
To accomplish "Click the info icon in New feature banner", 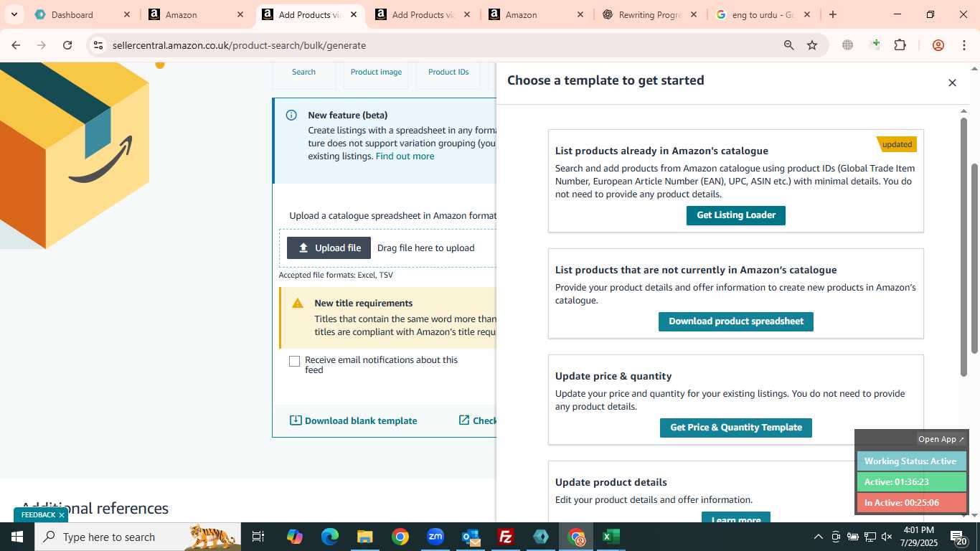I will coord(291,115).
